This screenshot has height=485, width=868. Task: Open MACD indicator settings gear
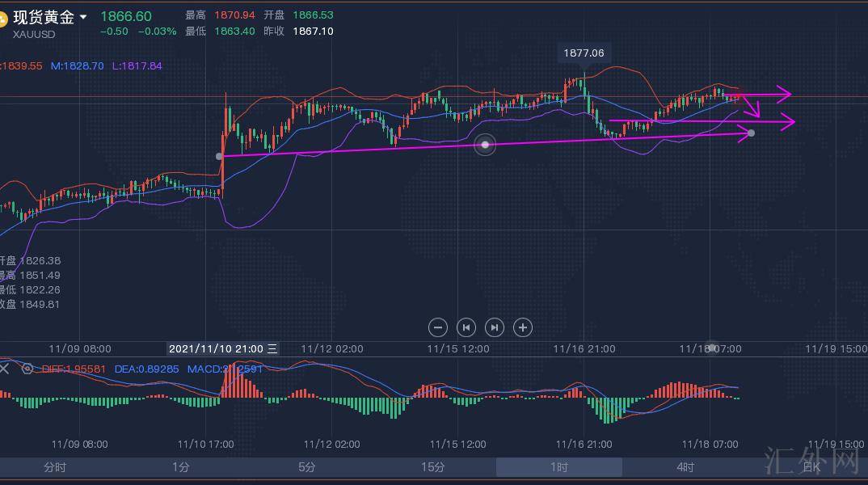(27, 369)
